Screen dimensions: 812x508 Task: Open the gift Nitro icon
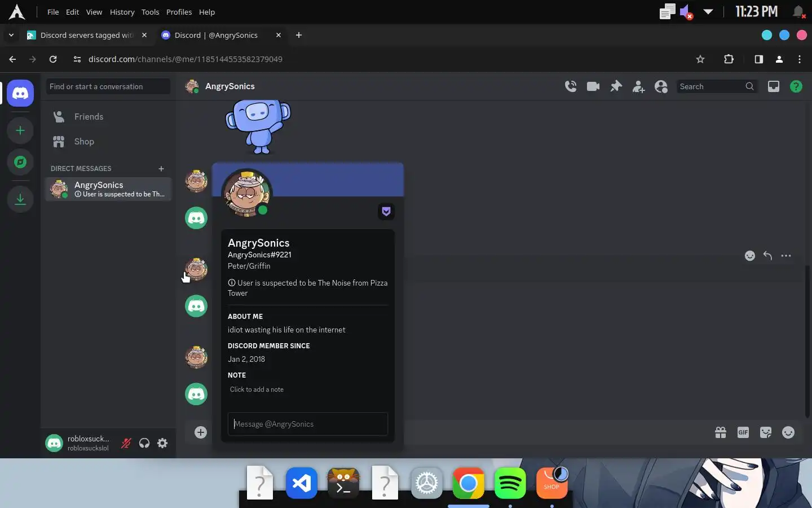[721, 432]
